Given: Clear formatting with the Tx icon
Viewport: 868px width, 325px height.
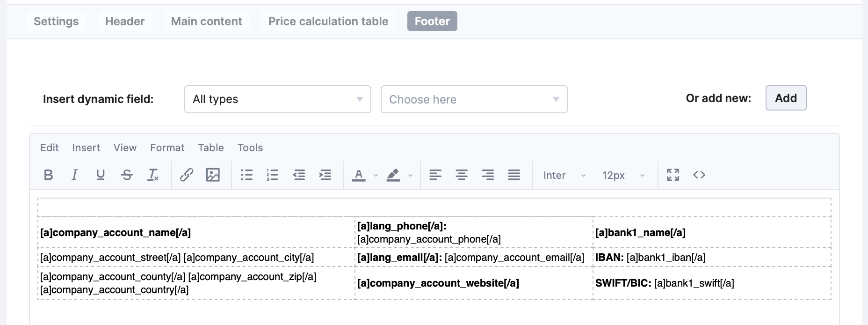Looking at the screenshot, I should point(153,175).
